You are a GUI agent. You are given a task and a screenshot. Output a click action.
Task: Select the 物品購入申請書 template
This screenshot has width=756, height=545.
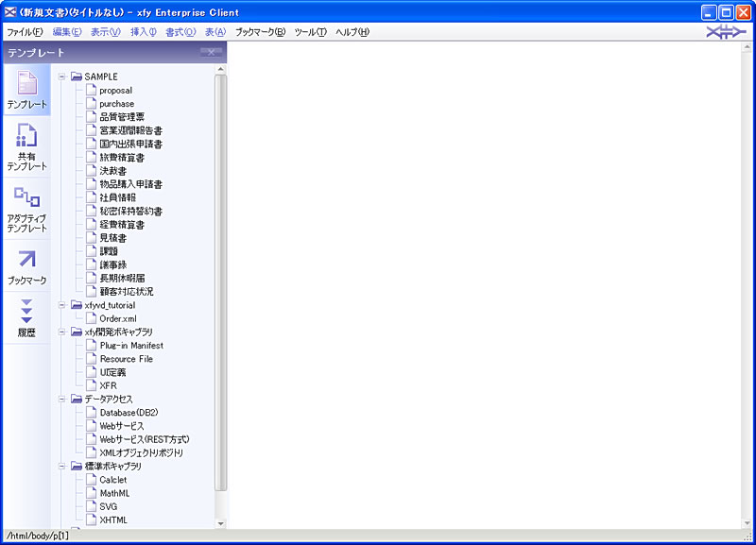point(130,183)
